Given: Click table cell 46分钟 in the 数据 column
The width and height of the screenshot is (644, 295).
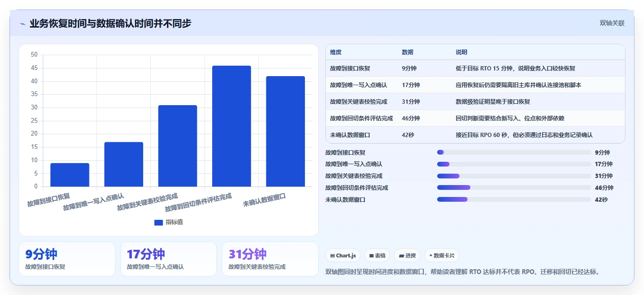Looking at the screenshot, I should [411, 118].
